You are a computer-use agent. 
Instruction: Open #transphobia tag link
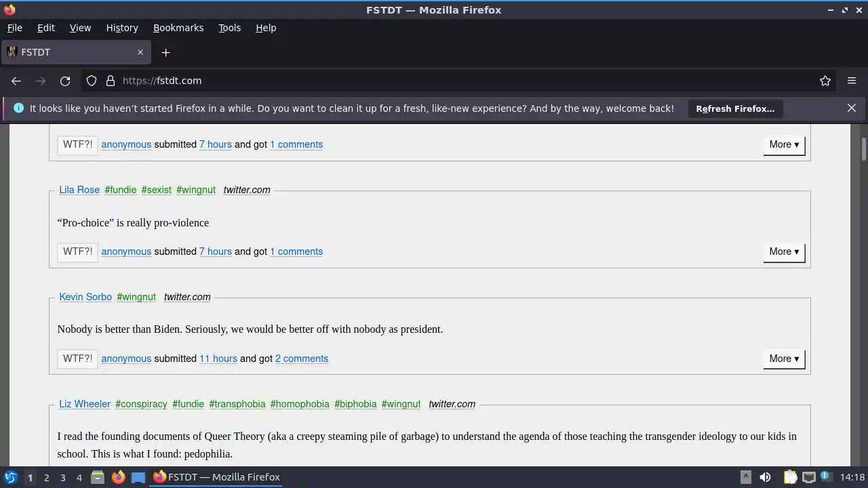[237, 404]
